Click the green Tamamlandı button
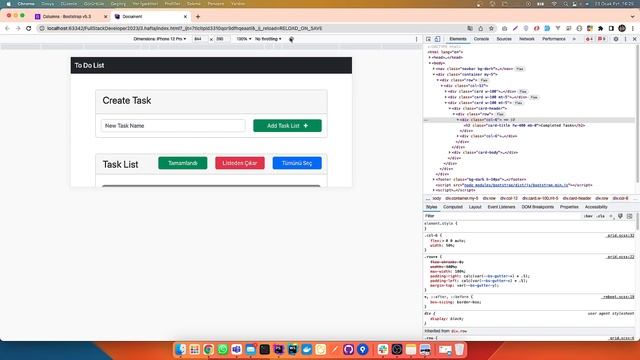 (x=182, y=163)
